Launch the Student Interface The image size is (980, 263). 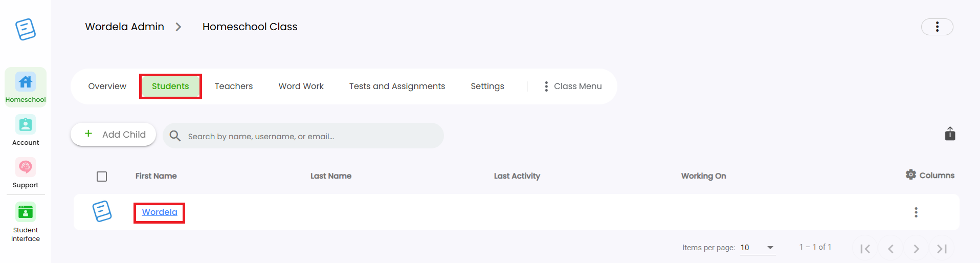[x=26, y=222]
